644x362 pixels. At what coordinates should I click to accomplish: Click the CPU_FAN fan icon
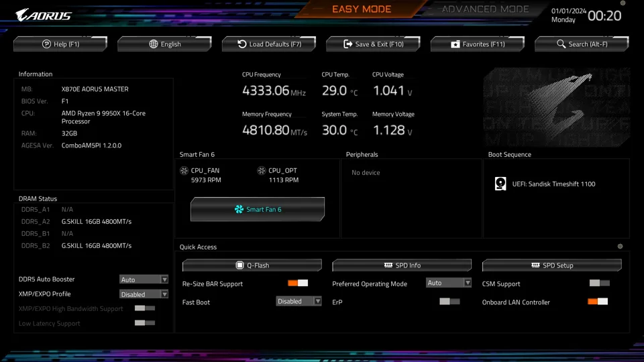[x=184, y=170]
